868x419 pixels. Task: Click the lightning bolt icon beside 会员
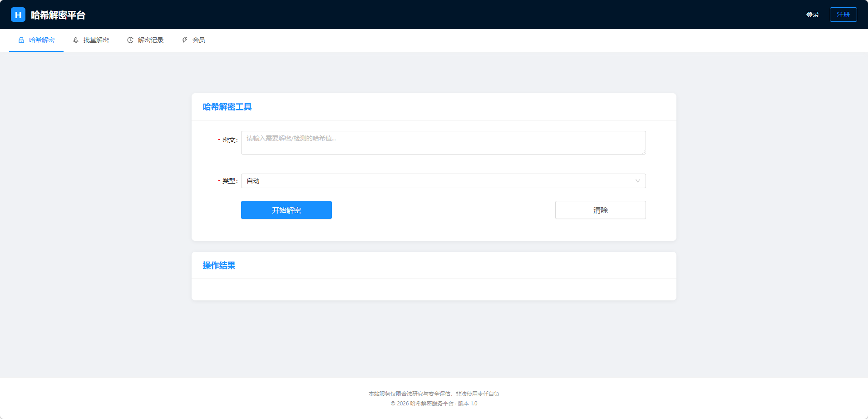coord(185,40)
